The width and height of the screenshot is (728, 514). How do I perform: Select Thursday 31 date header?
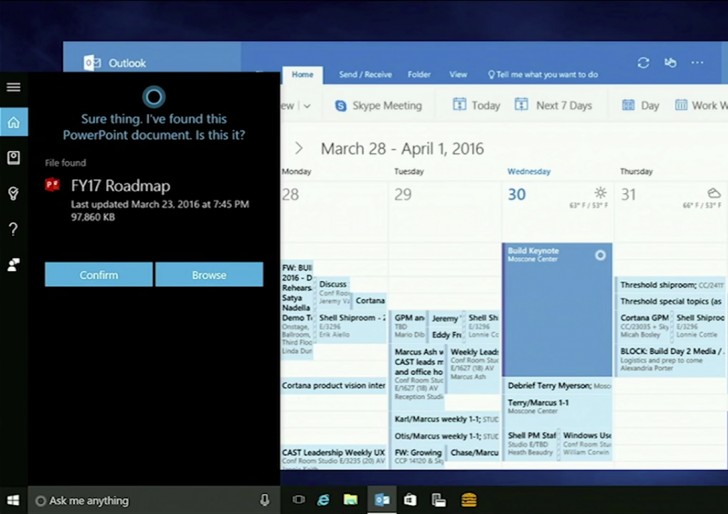click(x=629, y=194)
